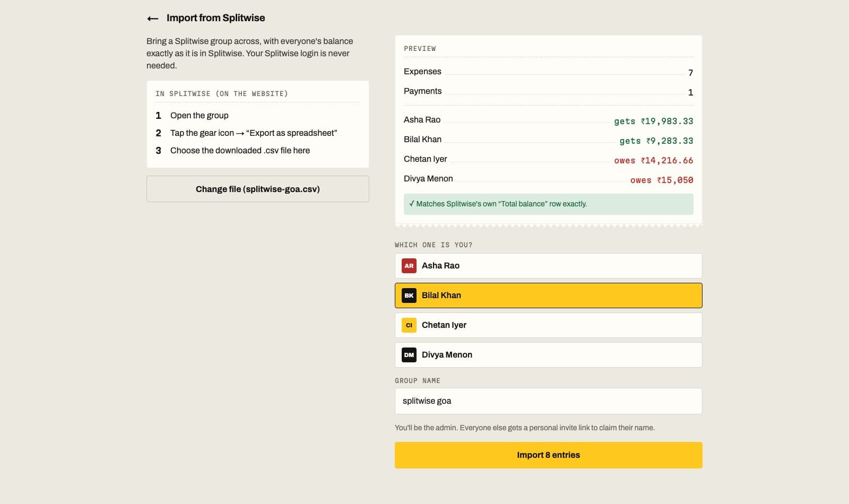Click the GROUP NAME label
The image size is (849, 504).
418,381
